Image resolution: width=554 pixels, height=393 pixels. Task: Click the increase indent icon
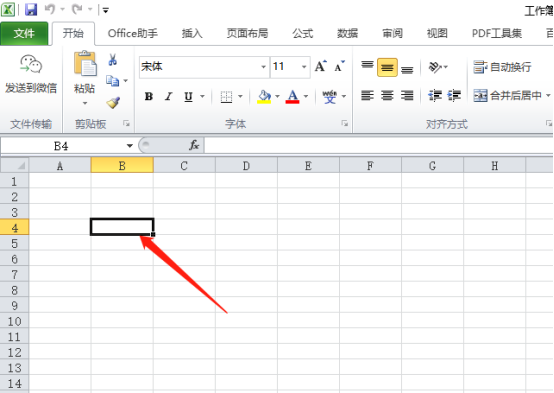454,95
